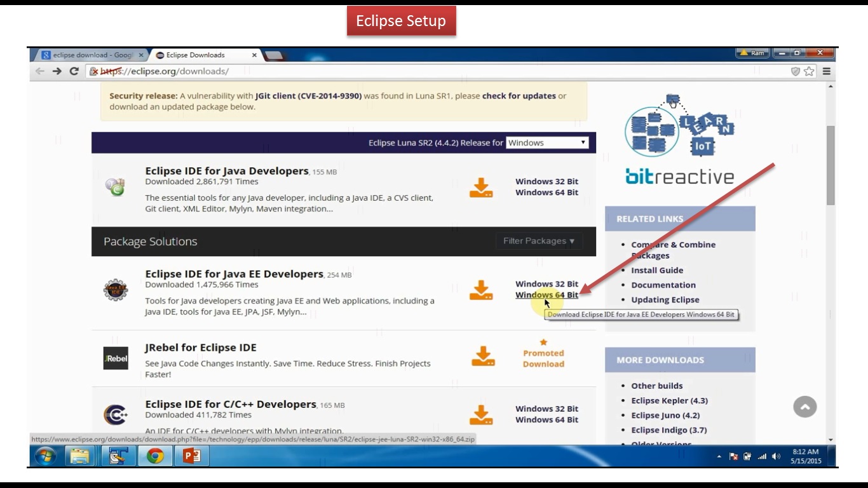Click the Java EE package gear icon

[116, 290]
